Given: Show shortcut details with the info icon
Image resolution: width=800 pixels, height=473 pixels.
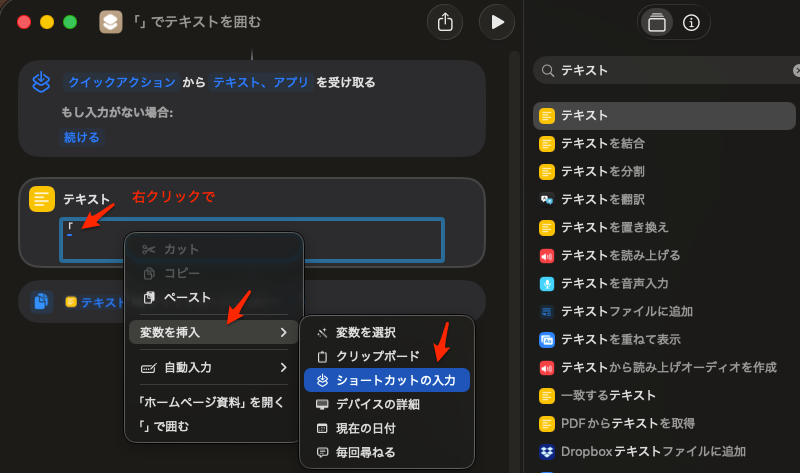Looking at the screenshot, I should point(691,22).
